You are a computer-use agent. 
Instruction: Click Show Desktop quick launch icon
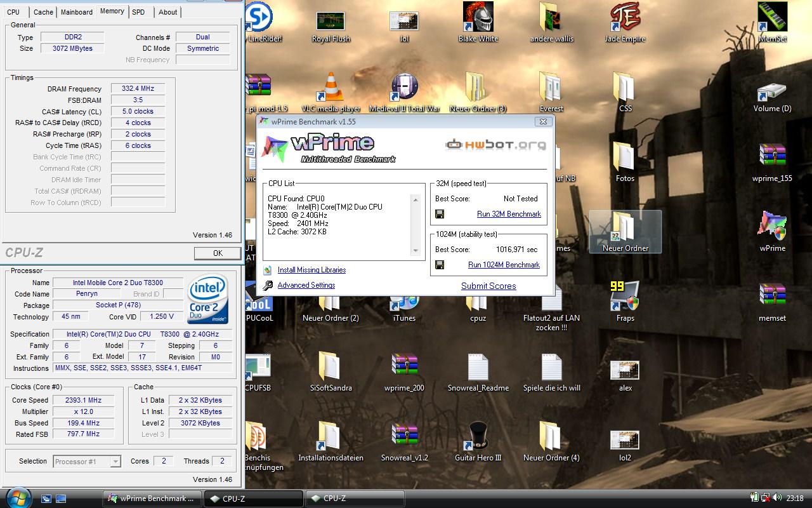point(46,499)
